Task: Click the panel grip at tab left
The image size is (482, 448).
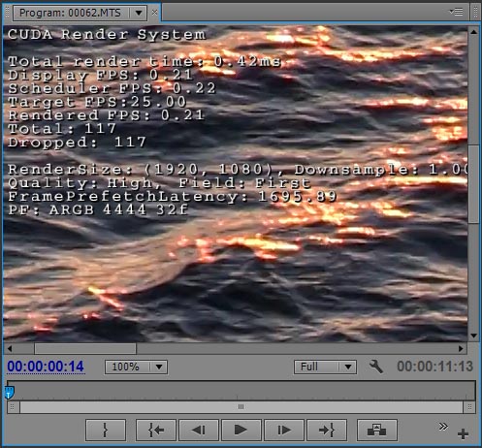Action: [8, 13]
